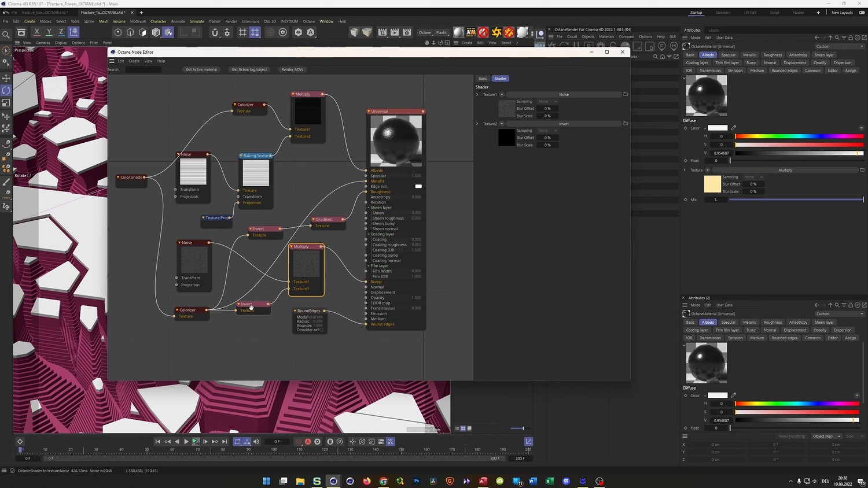868x488 pixels.
Task: Open Texture1 Sampling dropdown
Action: coord(547,101)
